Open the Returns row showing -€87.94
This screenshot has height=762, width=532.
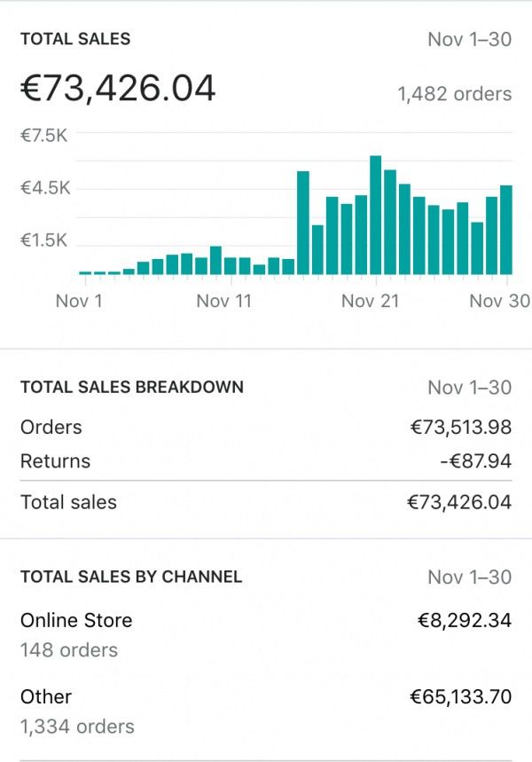tap(266, 460)
